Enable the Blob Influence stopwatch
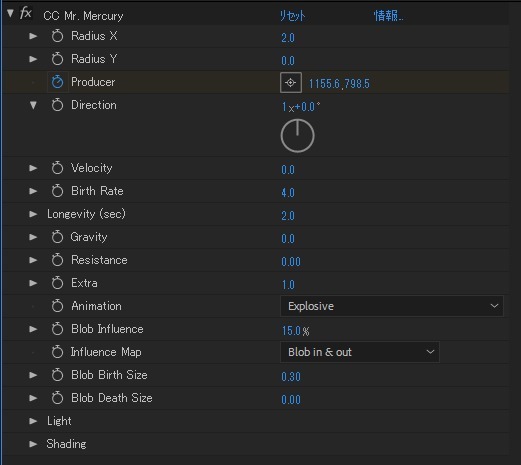 coord(57,329)
